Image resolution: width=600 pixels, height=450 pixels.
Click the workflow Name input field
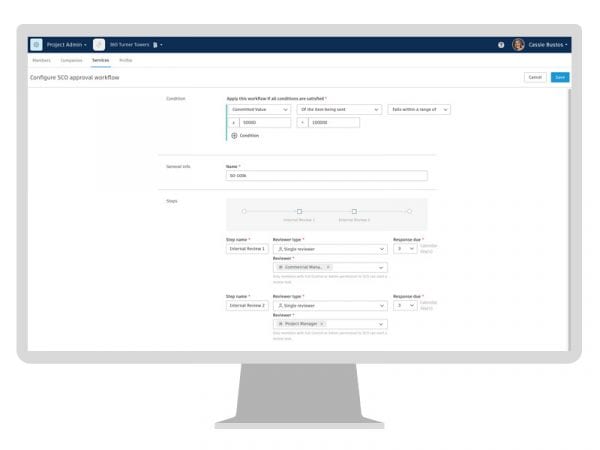pyautogui.click(x=326, y=176)
